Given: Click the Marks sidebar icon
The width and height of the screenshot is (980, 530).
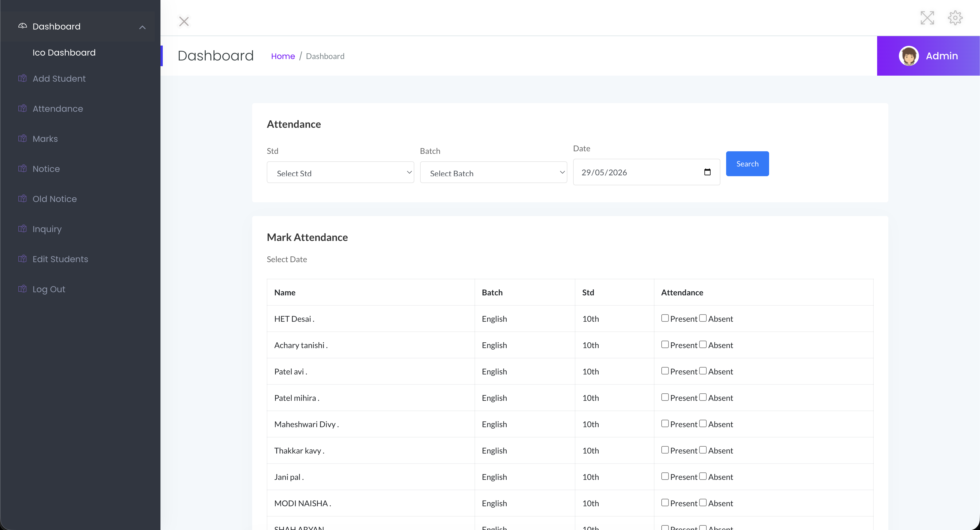Looking at the screenshot, I should click(22, 138).
